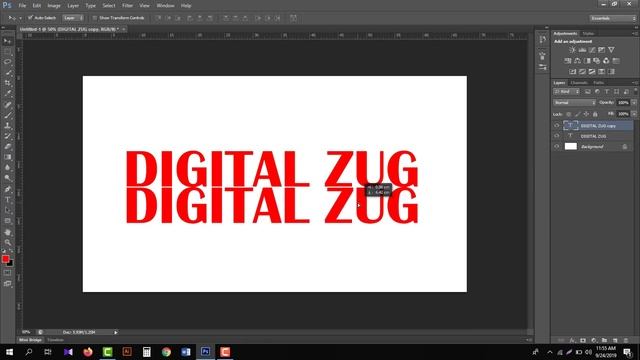Select the Crop tool
Viewport: 640px width, 360px height.
point(7,83)
